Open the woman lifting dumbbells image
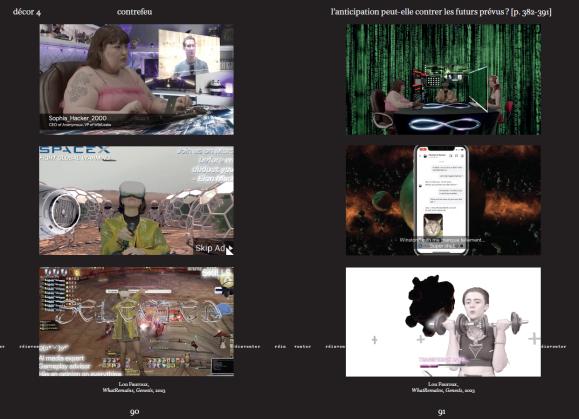The image size is (579, 419). 443,322
